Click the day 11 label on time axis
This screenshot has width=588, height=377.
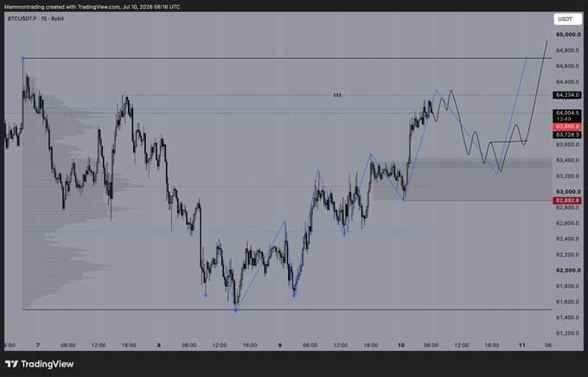coord(522,345)
